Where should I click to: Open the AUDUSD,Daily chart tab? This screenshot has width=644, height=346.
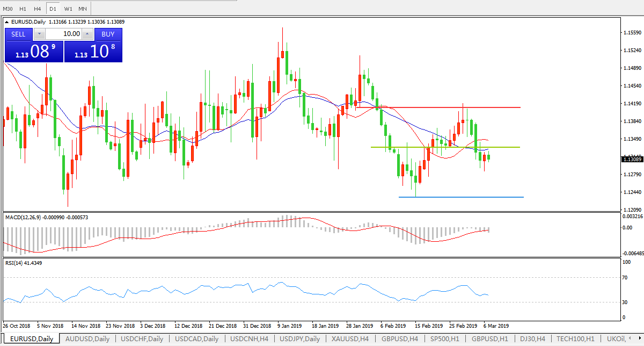[x=88, y=339]
